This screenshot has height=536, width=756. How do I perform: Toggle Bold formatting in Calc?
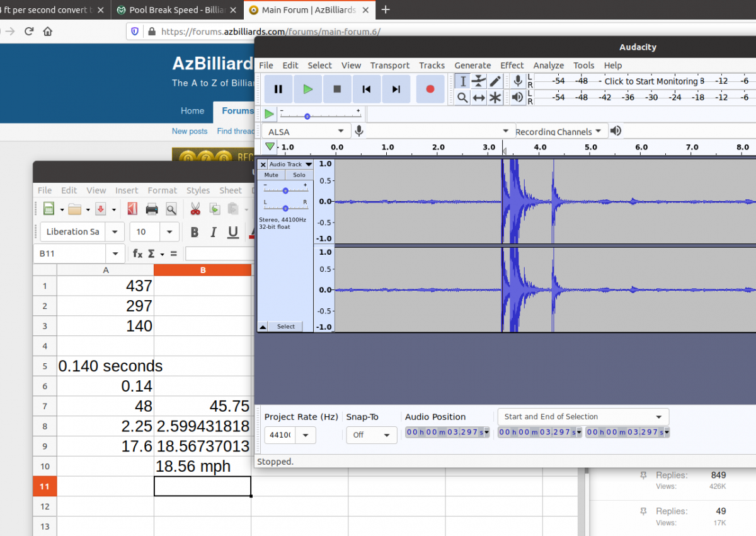tap(195, 232)
